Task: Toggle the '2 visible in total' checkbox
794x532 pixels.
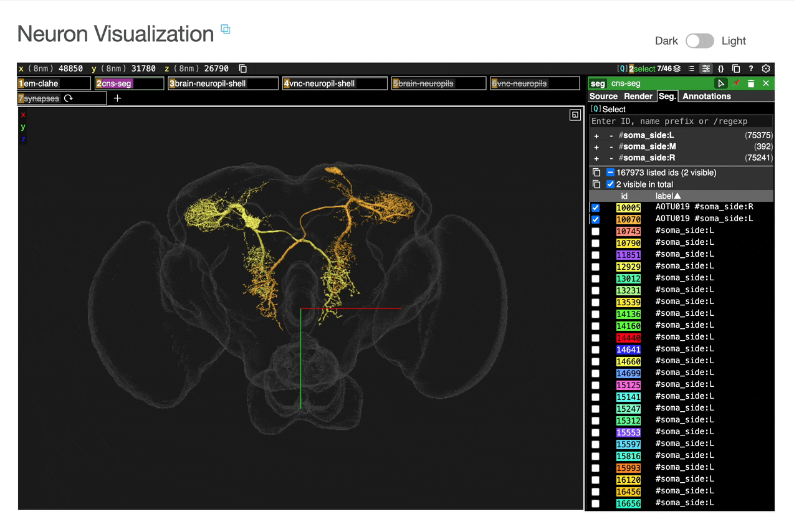Action: click(x=610, y=184)
